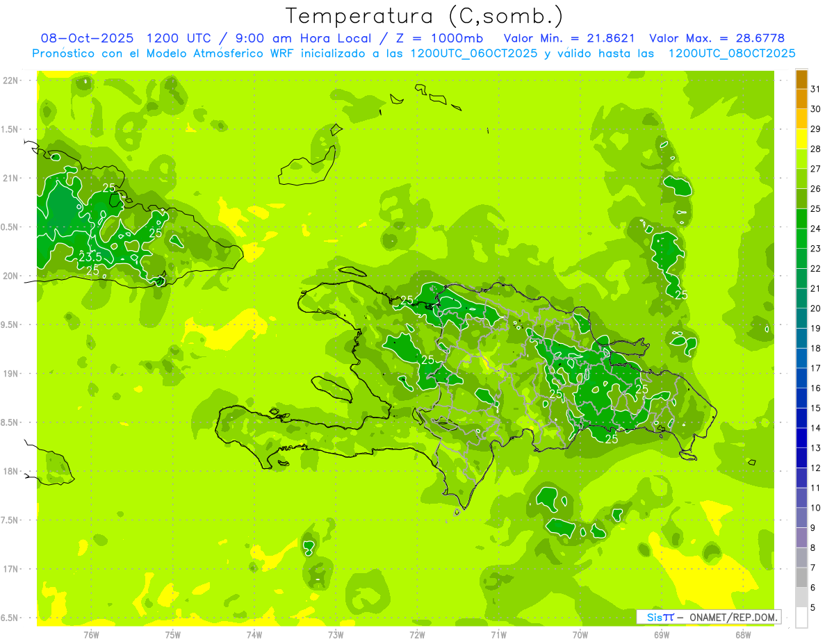Click the 20N latitude axis label
This screenshot has width=834, height=644.
pos(11,276)
